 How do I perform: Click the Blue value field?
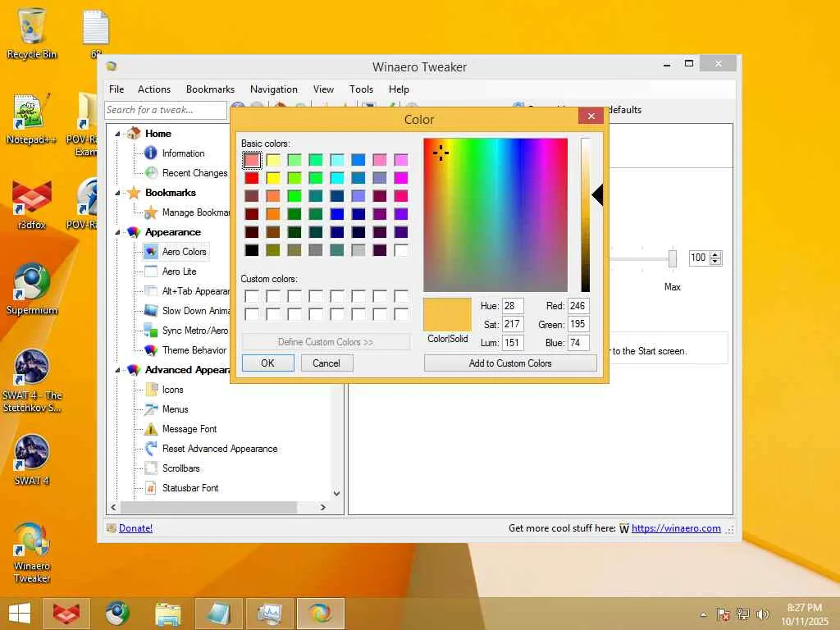point(578,343)
